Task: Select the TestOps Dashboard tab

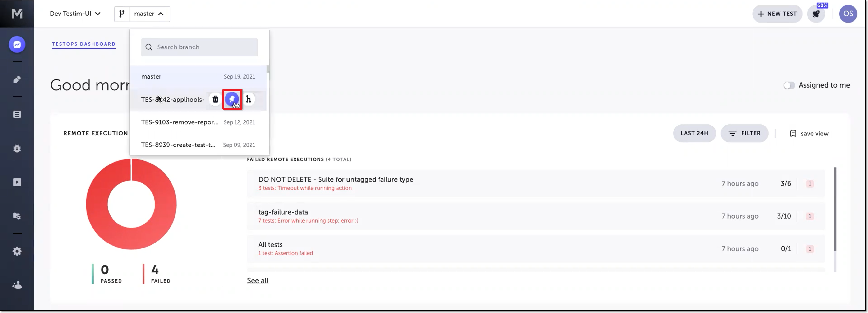Action: click(x=83, y=44)
